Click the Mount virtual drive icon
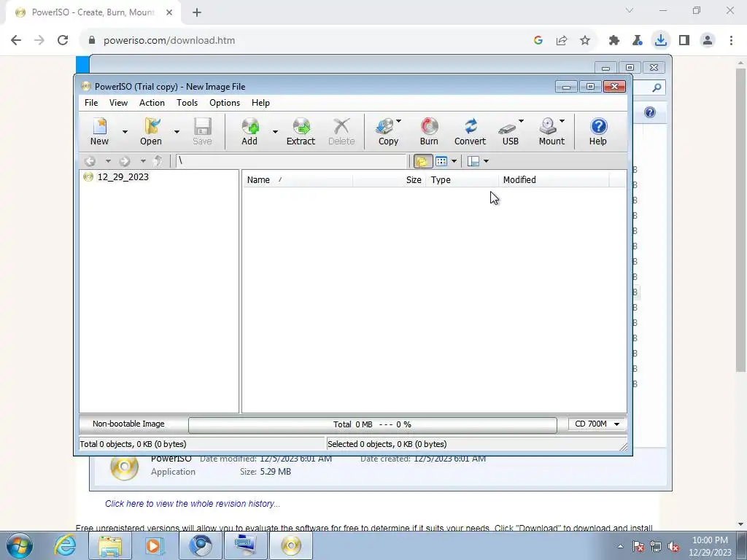 550,131
